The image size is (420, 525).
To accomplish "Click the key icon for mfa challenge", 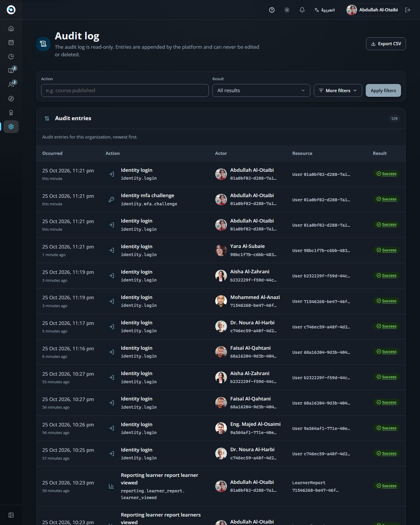I will [111, 199].
